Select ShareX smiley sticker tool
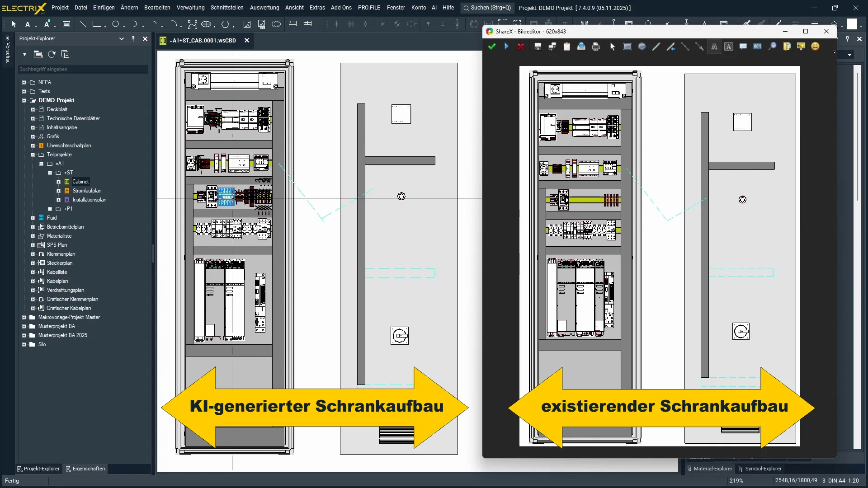 click(x=815, y=46)
